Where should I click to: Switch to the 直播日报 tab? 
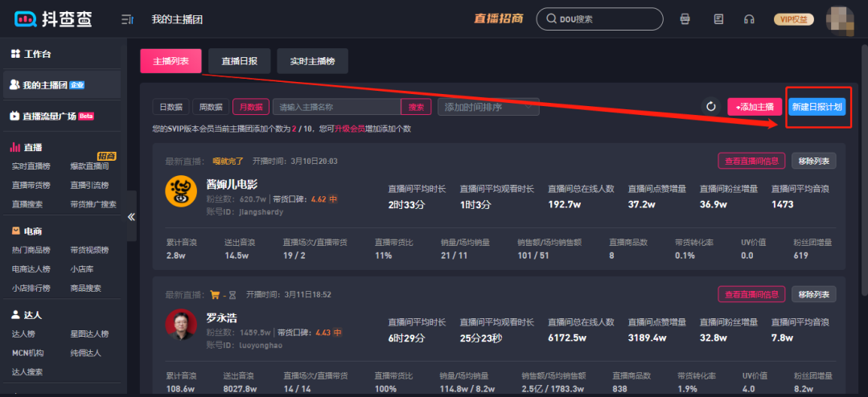[239, 61]
